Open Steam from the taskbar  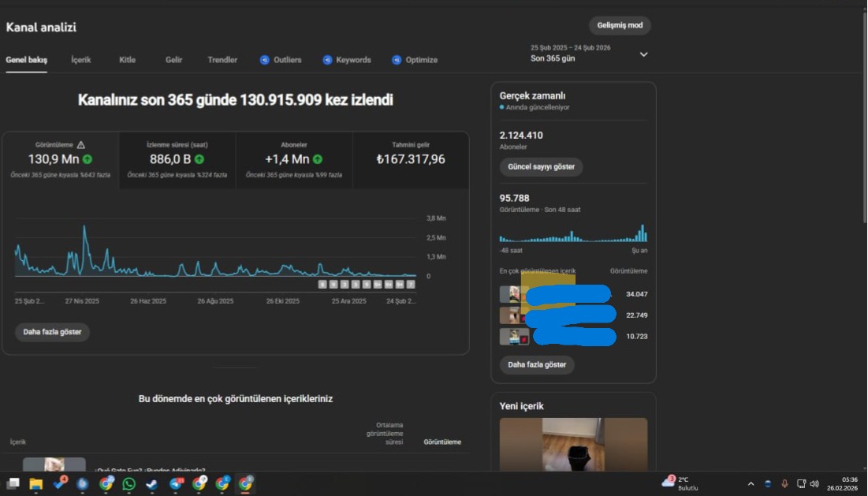[151, 483]
